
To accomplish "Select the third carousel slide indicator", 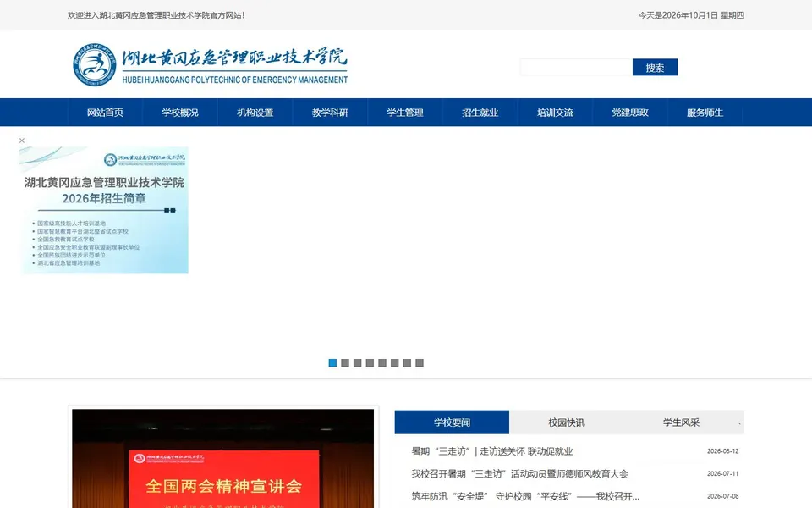I will (357, 363).
